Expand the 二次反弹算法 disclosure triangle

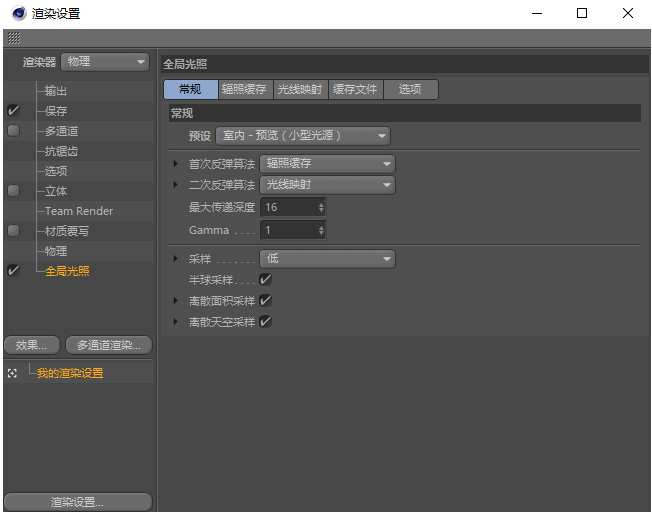pyautogui.click(x=175, y=184)
